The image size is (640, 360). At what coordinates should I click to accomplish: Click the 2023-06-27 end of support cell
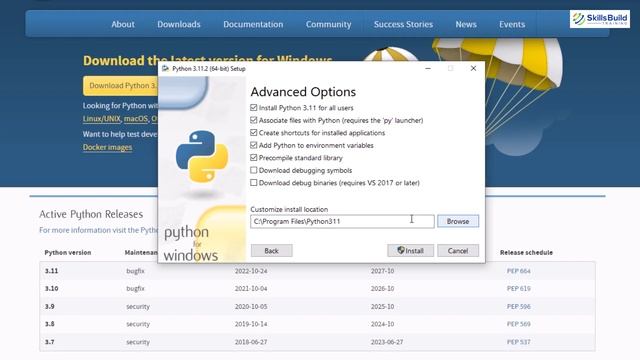pos(387,342)
